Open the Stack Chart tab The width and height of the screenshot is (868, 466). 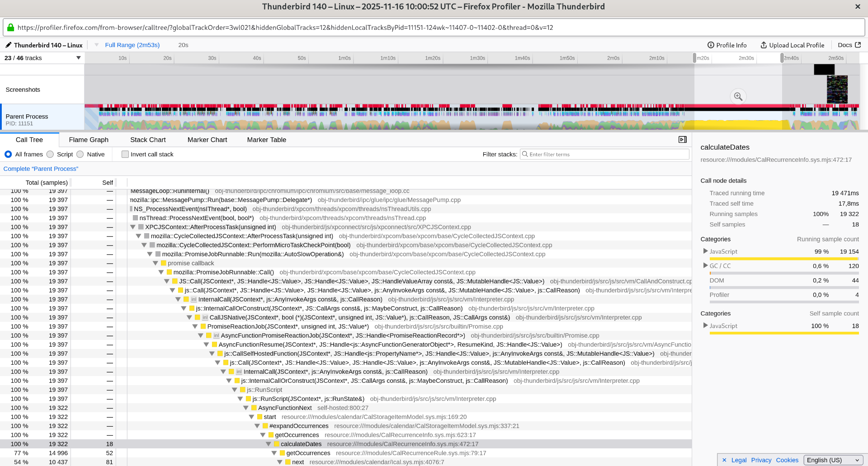pyautogui.click(x=148, y=140)
